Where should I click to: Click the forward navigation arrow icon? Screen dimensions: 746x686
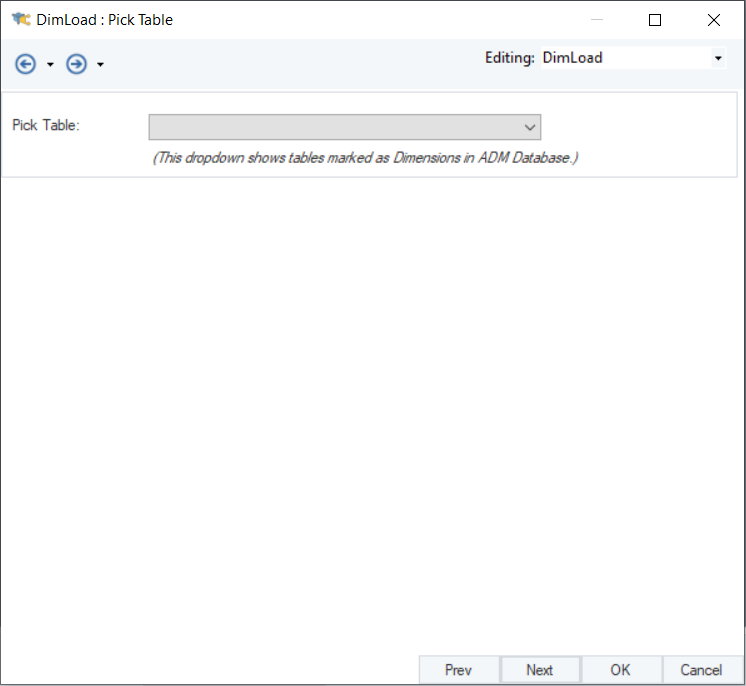76,64
